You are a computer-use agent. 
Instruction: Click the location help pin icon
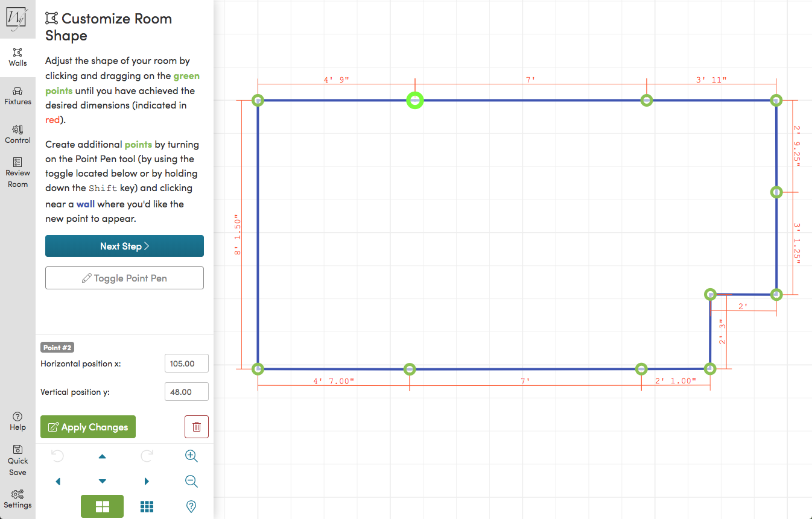[191, 506]
